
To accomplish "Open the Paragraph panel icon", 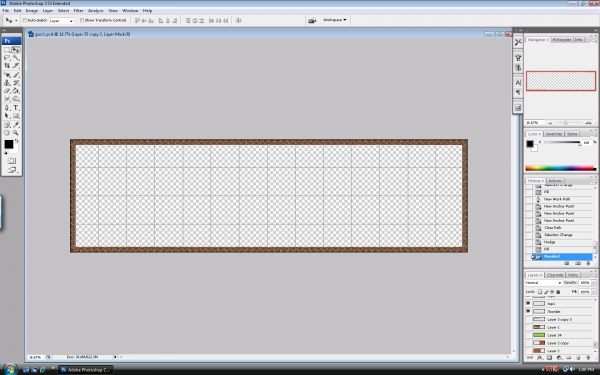I will (x=518, y=93).
